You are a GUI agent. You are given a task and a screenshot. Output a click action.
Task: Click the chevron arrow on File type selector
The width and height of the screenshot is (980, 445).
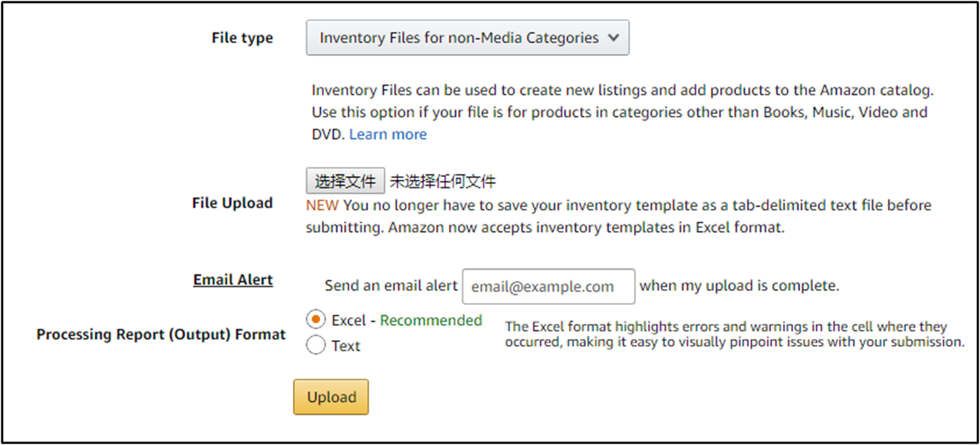(x=613, y=38)
